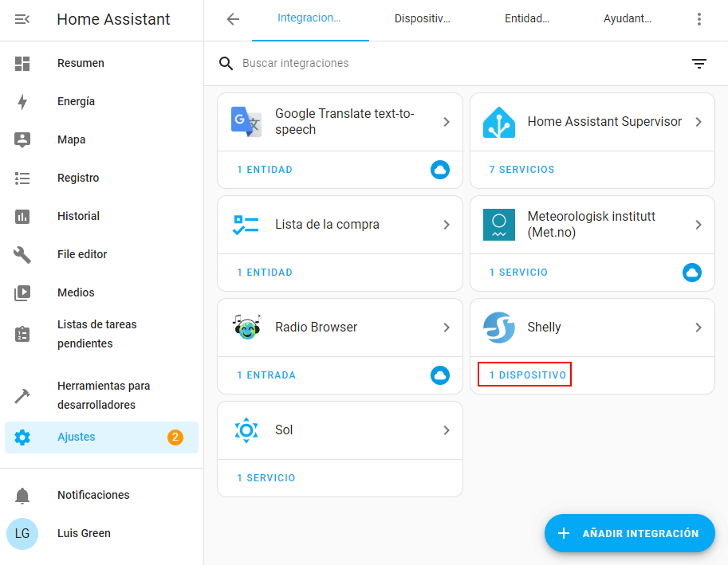Open the integrations filter icon
The height and width of the screenshot is (565, 728).
(699, 64)
